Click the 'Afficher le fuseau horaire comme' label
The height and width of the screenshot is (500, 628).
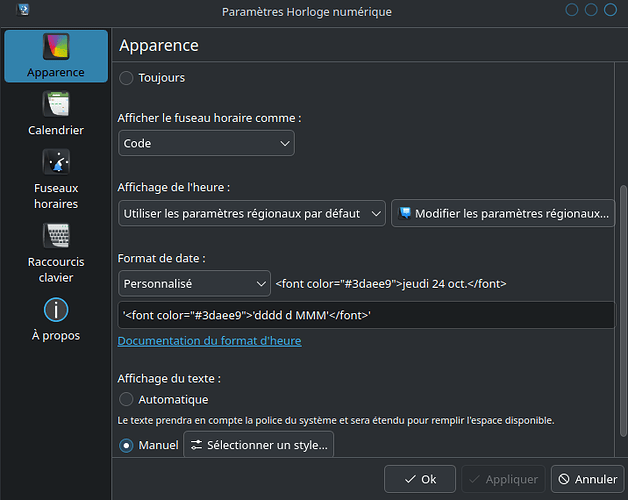(x=209, y=118)
